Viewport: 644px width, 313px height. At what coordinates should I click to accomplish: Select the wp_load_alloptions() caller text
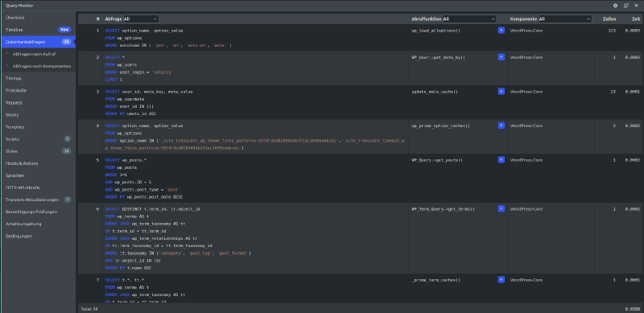(436, 31)
